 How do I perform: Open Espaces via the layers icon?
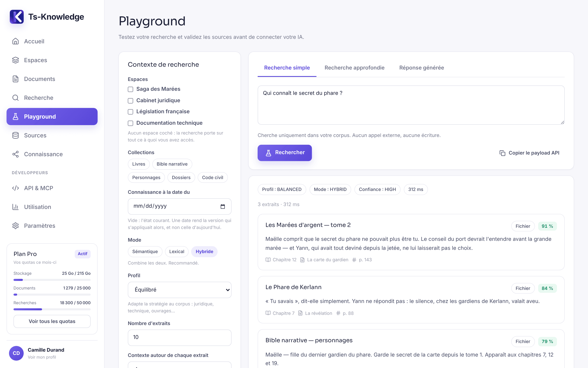tap(16, 60)
